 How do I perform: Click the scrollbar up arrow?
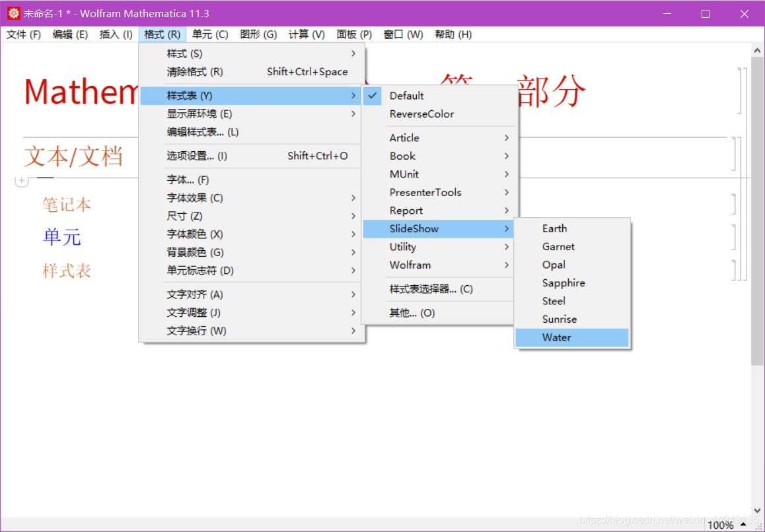pos(757,50)
